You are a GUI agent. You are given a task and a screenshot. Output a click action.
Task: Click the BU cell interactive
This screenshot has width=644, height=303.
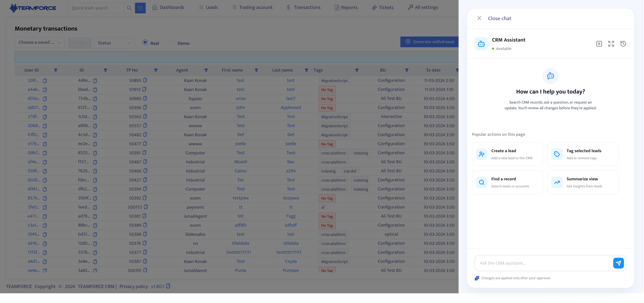[391, 117]
